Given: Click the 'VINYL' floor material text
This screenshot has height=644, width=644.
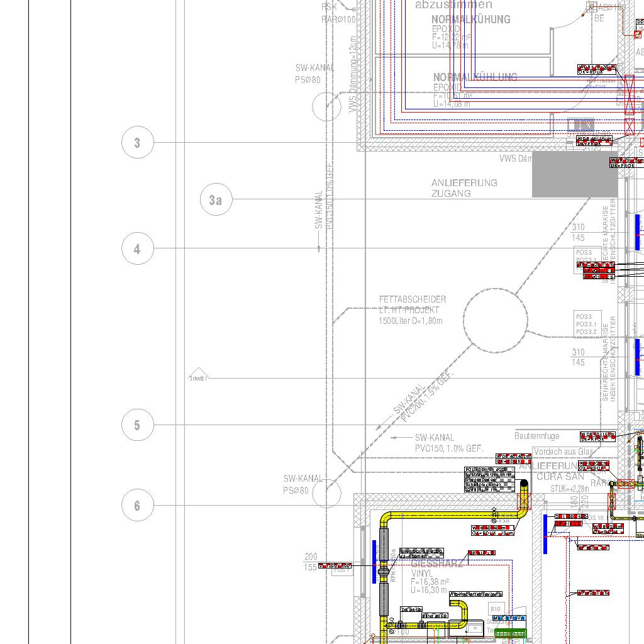Looking at the screenshot, I should [x=422, y=573].
